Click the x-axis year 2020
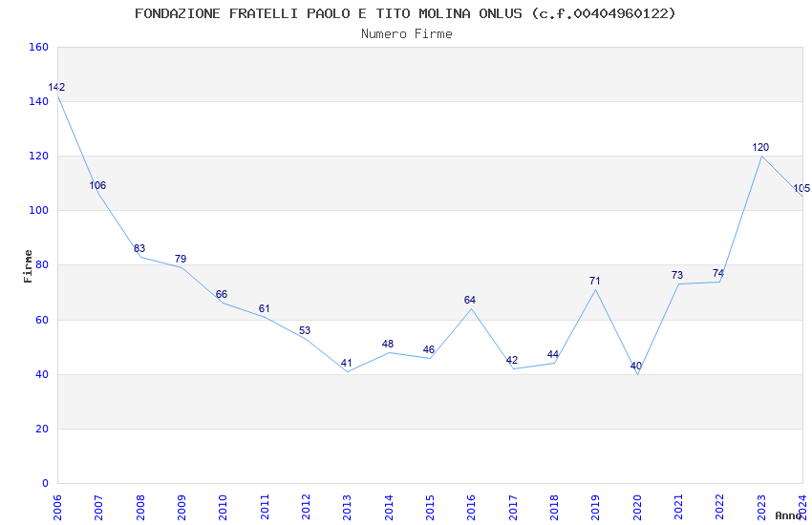Image resolution: width=812 pixels, height=525 pixels. coord(637,507)
